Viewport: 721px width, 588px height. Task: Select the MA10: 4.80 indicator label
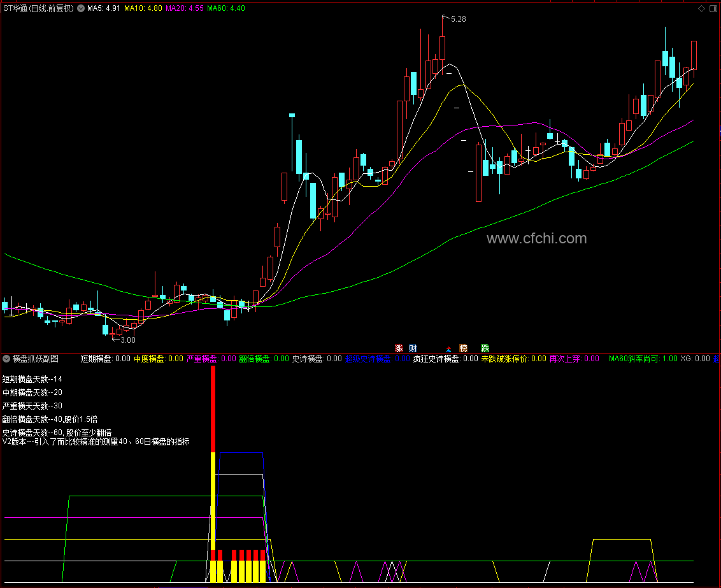click(x=143, y=8)
